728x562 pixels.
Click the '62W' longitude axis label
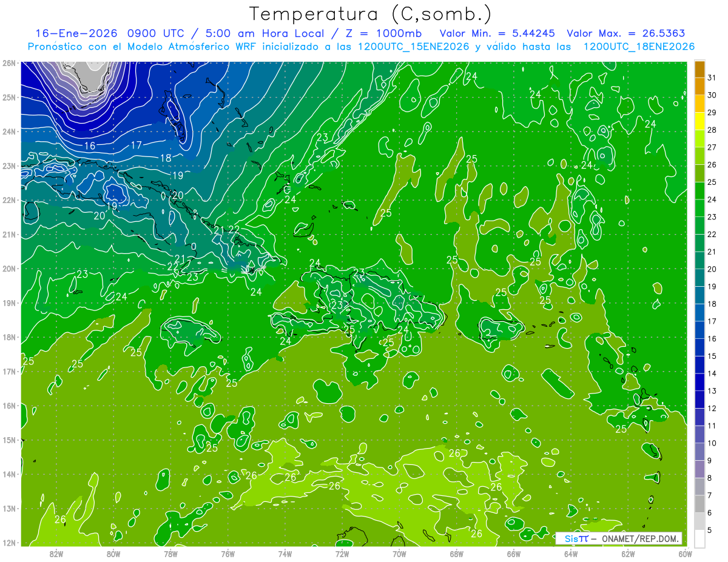tap(627, 554)
